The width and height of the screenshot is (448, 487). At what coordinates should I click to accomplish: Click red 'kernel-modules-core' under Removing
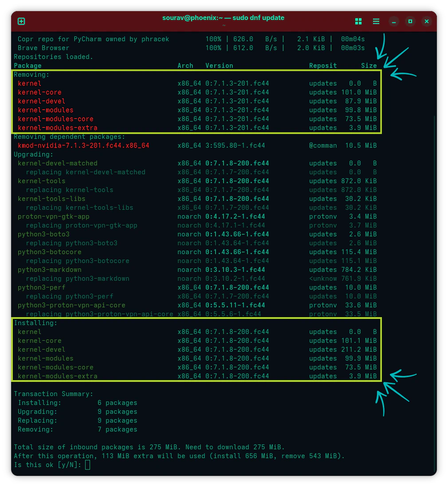click(55, 119)
